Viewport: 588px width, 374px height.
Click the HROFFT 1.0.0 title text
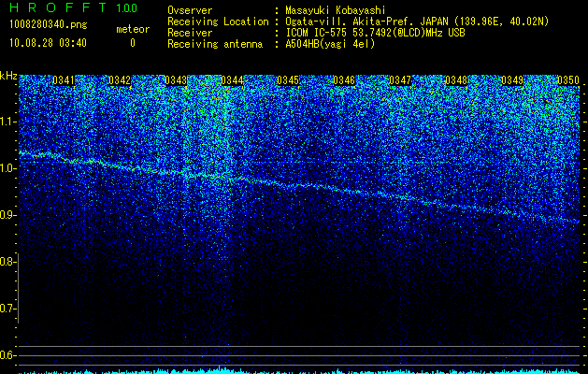click(73, 7)
